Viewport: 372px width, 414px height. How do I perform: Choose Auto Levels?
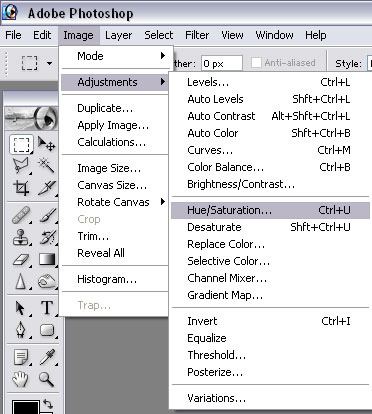270,99
